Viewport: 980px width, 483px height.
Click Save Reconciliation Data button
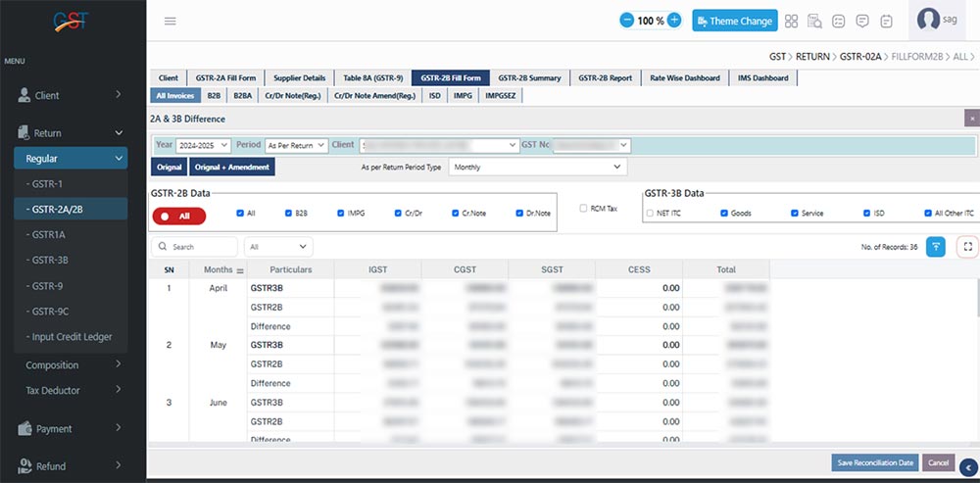click(874, 462)
